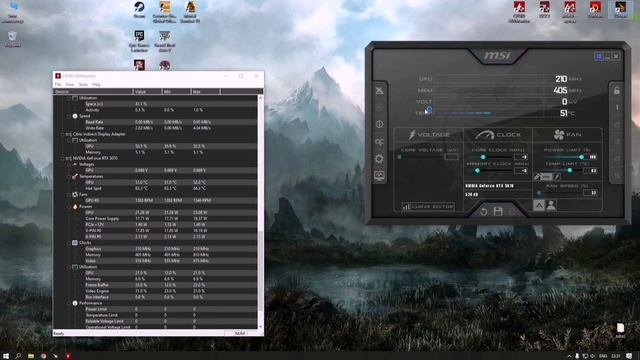
Task: Adjust the Memory Clock slider handle
Action: tap(477, 171)
